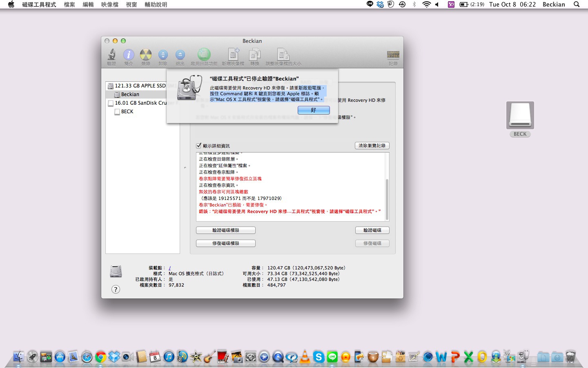Open 簡介 (Info) from the toolbar
The width and height of the screenshot is (588, 368).
click(x=129, y=57)
